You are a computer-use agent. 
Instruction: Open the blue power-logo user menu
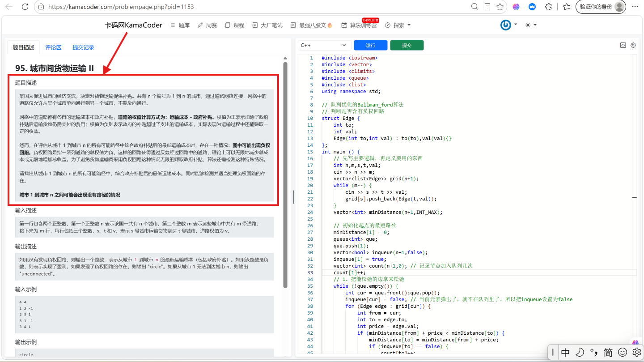coord(508,25)
